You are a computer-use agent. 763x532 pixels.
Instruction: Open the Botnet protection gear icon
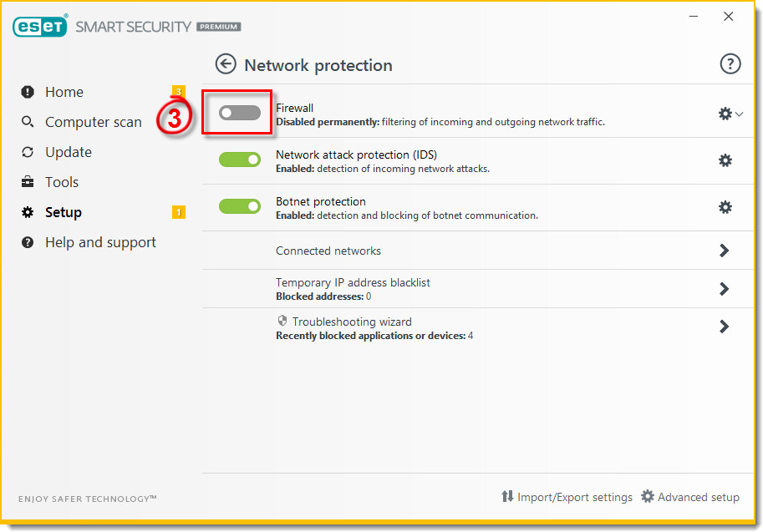click(x=725, y=207)
